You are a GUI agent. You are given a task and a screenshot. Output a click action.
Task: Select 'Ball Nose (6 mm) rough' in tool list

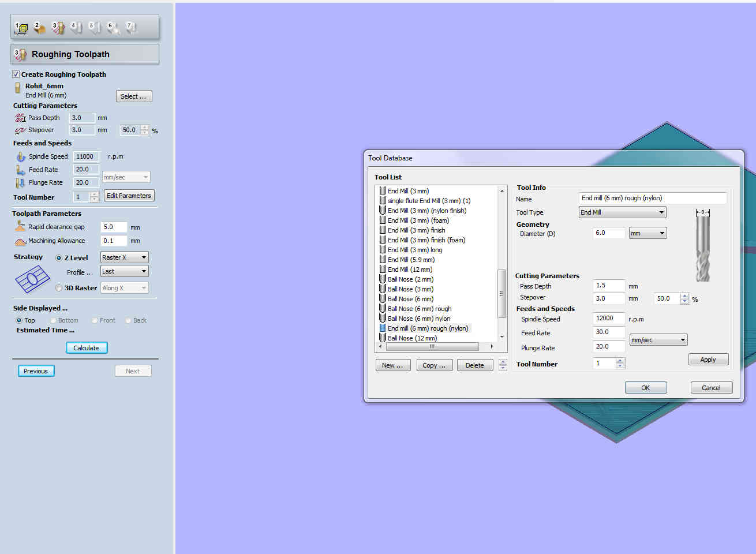[x=420, y=309]
